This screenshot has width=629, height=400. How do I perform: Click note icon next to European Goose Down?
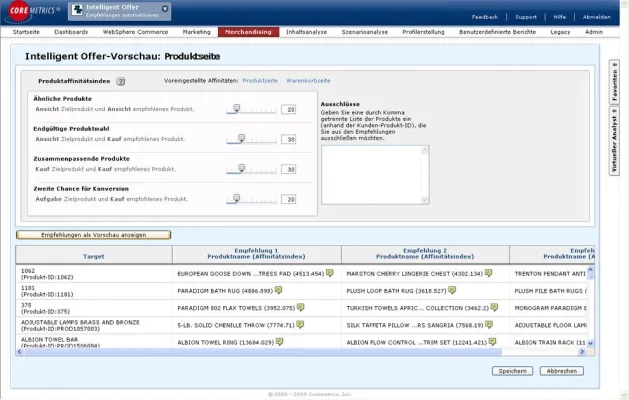click(331, 273)
